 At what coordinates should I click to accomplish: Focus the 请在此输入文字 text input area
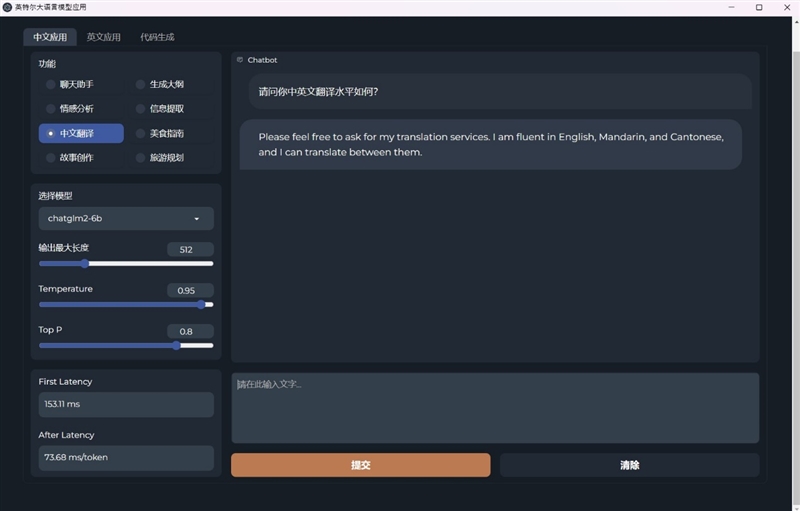[495, 408]
